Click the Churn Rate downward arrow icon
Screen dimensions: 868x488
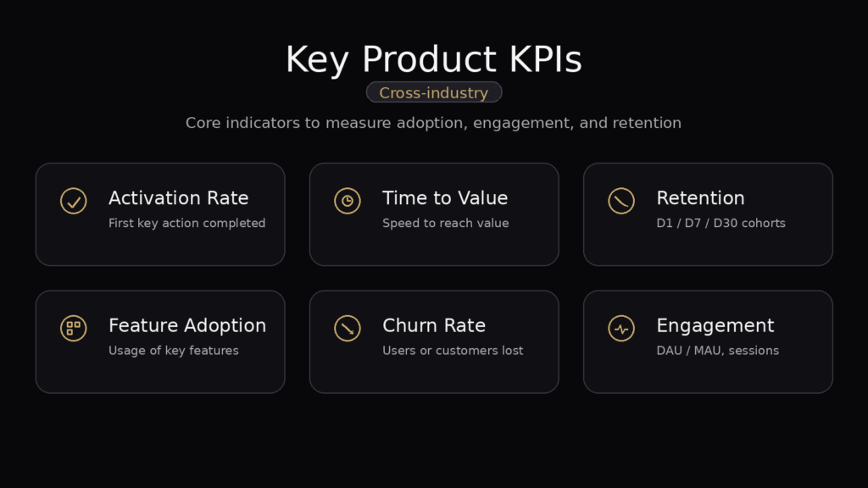[x=348, y=328]
